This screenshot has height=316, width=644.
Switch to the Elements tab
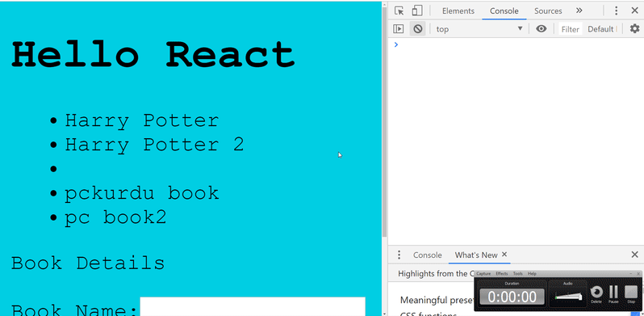(458, 11)
